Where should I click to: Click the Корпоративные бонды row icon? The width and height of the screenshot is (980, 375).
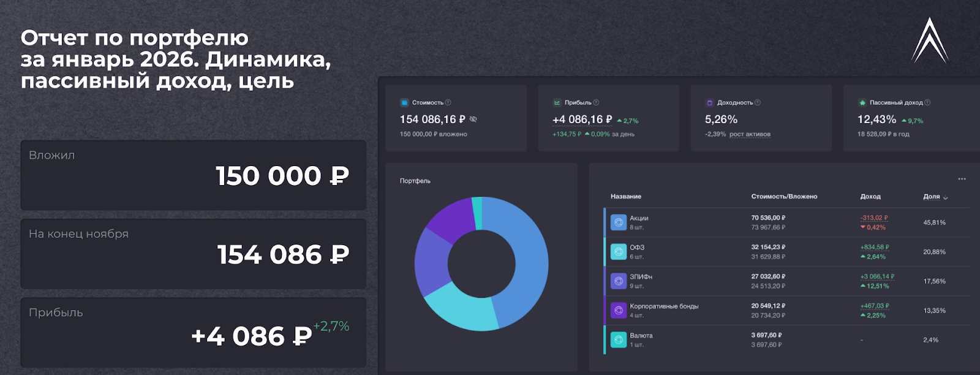tap(619, 311)
